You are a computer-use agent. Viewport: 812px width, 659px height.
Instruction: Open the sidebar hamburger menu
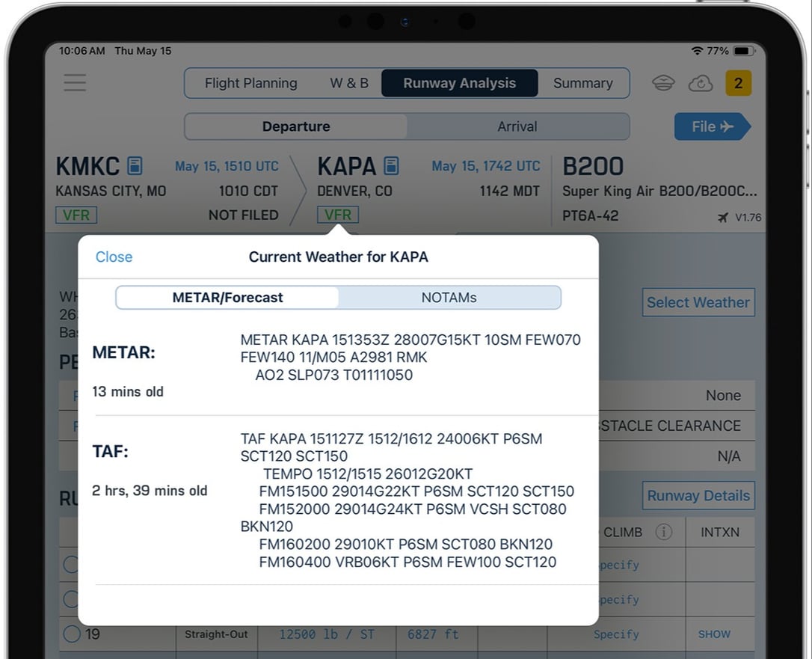pyautogui.click(x=75, y=83)
